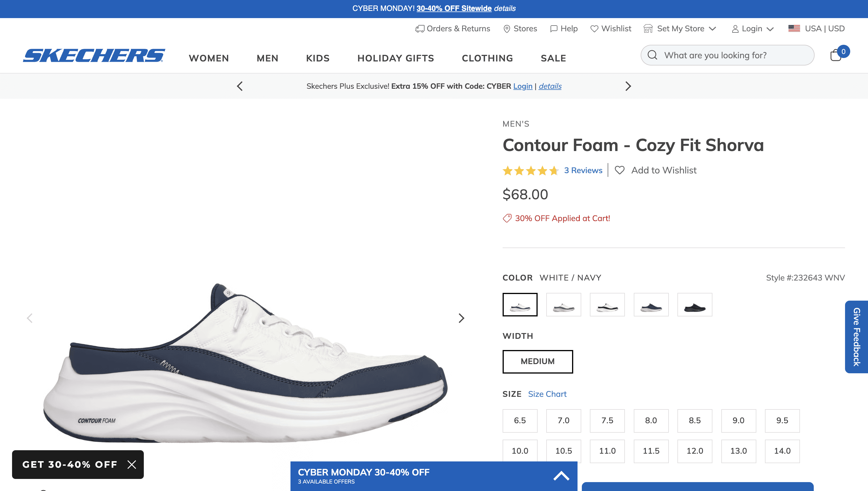The image size is (868, 491).
Task: Advance to next promo banner message
Action: 628,86
